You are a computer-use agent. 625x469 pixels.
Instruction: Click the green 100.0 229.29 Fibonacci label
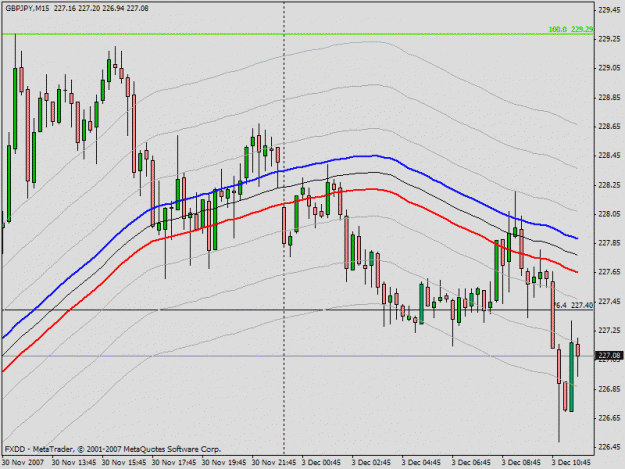click(x=570, y=29)
